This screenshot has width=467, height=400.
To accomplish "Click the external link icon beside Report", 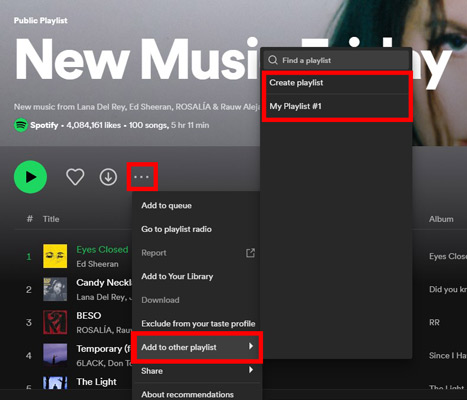I will pyautogui.click(x=250, y=253).
